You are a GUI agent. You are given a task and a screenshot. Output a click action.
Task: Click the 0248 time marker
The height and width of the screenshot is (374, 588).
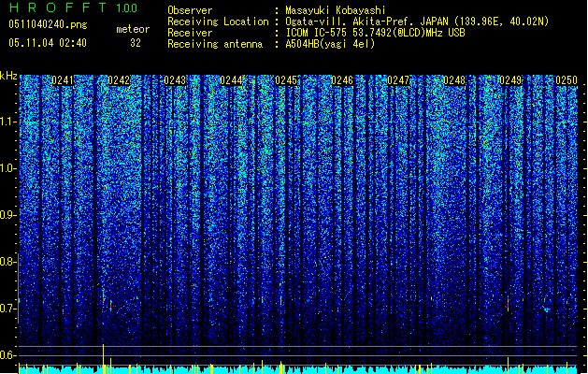point(454,80)
